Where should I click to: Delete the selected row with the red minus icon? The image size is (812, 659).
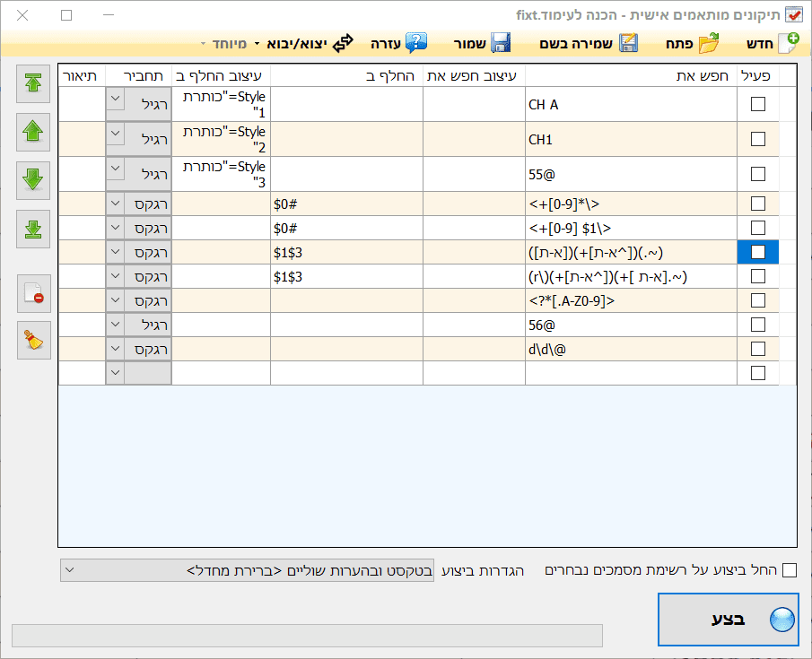coord(34,293)
